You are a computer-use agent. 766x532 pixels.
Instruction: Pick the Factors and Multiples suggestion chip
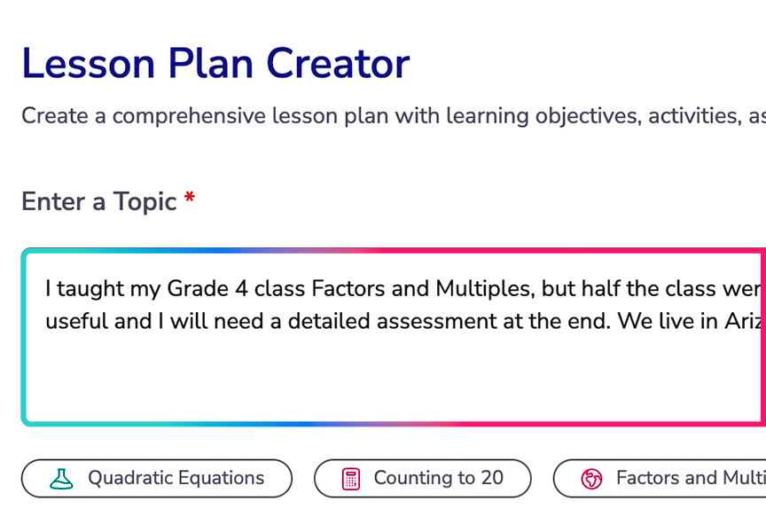coord(674,479)
